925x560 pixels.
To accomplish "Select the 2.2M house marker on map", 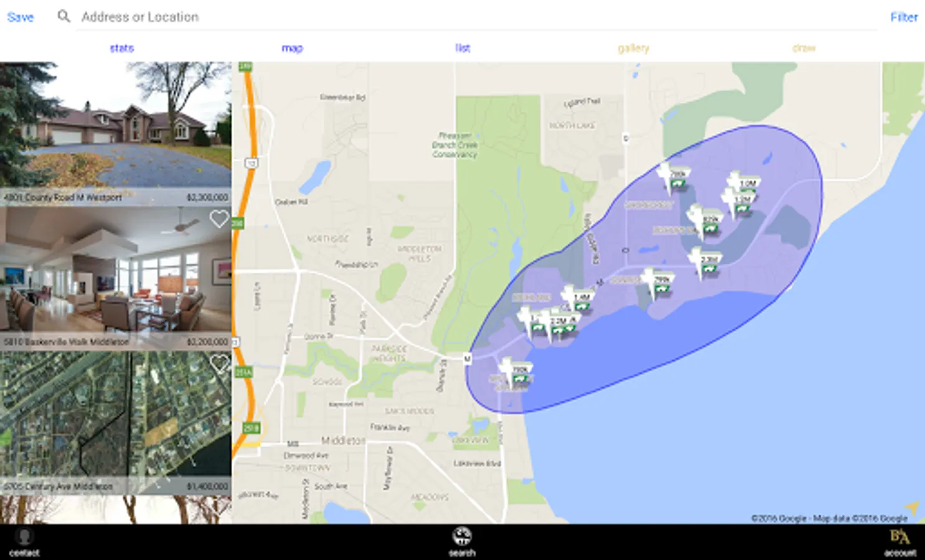I will [557, 325].
